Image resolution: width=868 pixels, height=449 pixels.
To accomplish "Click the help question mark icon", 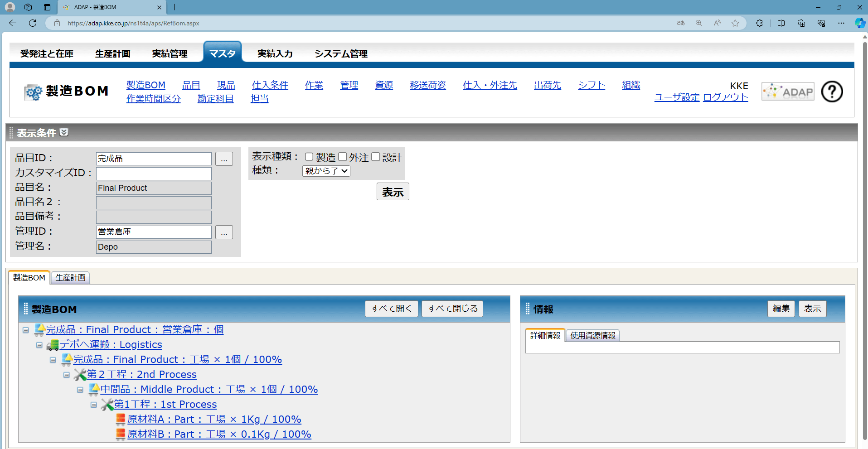I will click(x=832, y=92).
